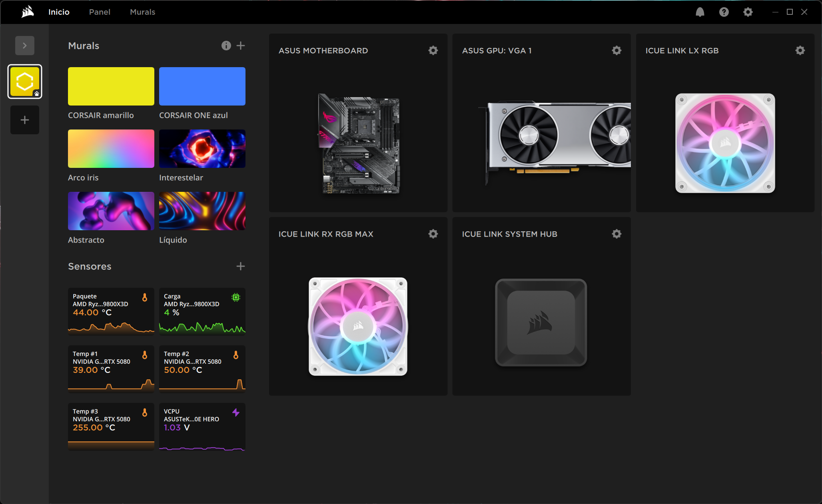Select the CORSAIR ONE azul blue swatch
This screenshot has height=504, width=822.
(202, 86)
